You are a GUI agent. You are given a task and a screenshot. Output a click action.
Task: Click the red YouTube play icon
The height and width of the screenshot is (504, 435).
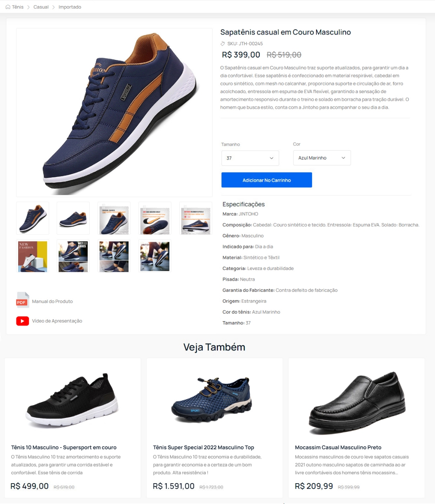coord(23,321)
